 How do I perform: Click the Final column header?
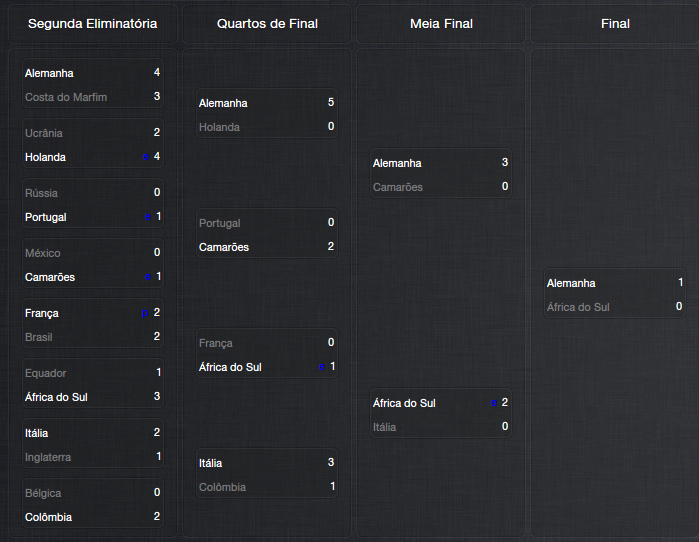click(615, 23)
